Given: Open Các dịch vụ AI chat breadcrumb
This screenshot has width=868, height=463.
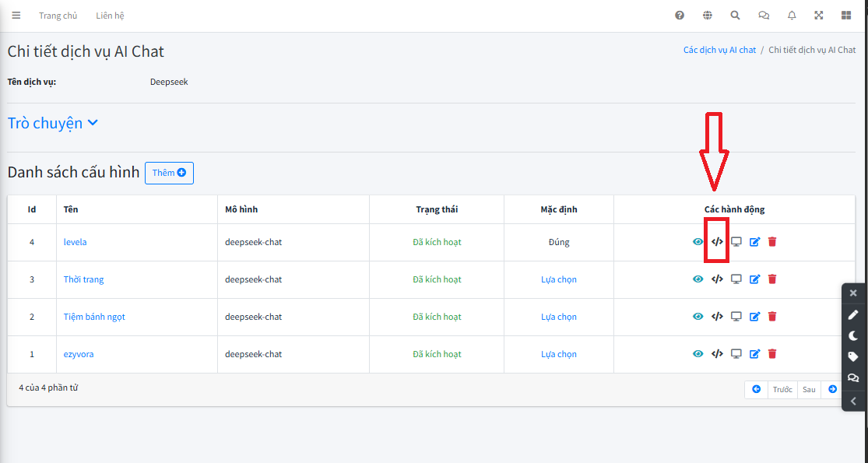Looking at the screenshot, I should click(x=719, y=50).
